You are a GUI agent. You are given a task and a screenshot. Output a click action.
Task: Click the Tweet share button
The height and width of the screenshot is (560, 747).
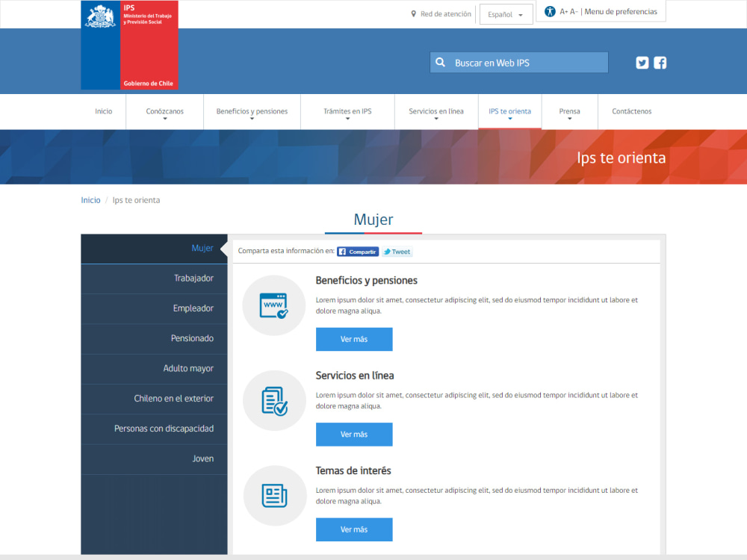(397, 252)
